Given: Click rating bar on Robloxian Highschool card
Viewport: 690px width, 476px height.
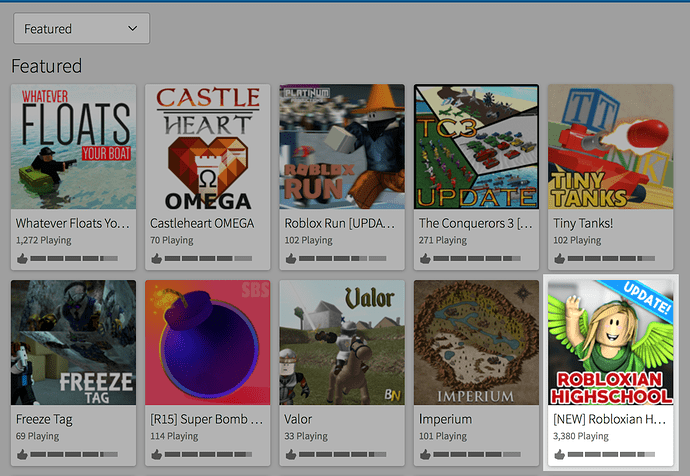Looking at the screenshot, I should coord(611,454).
